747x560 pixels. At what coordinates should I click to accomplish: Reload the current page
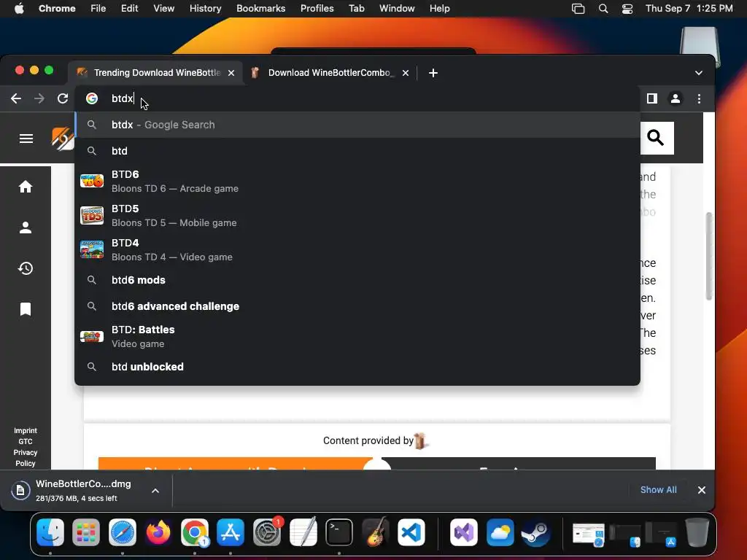(x=63, y=98)
